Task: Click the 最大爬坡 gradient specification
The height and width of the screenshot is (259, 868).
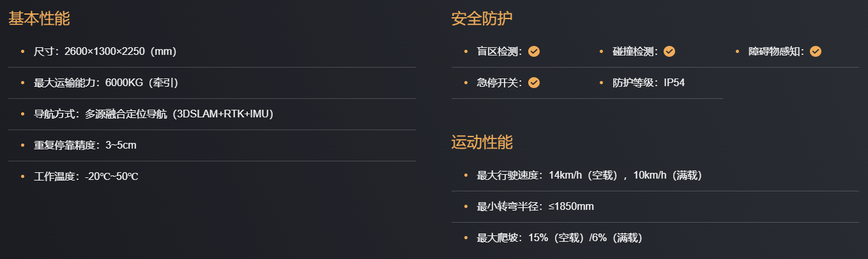Action: 559,238
